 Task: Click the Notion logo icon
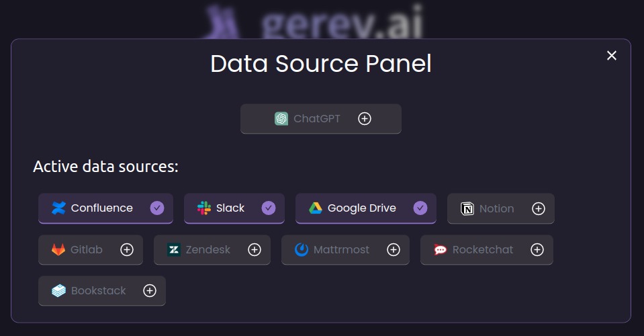(x=467, y=209)
